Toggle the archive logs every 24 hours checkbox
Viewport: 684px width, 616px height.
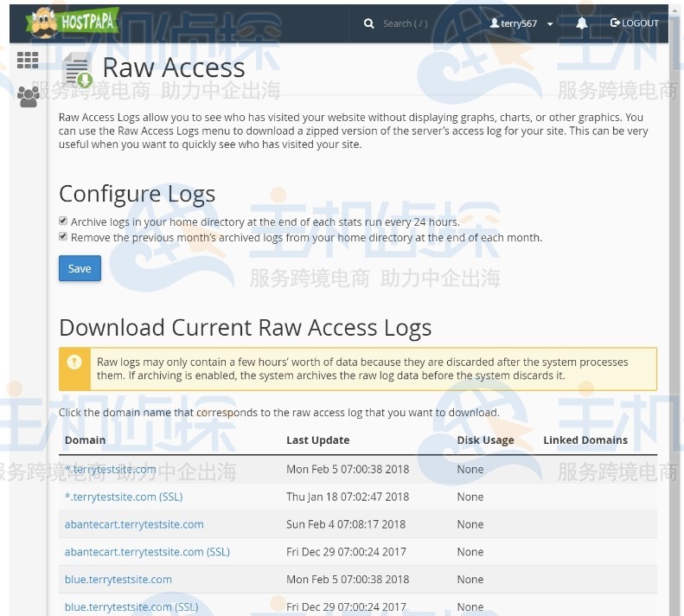[63, 221]
